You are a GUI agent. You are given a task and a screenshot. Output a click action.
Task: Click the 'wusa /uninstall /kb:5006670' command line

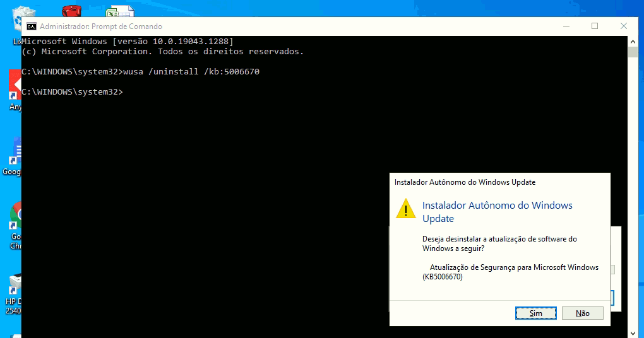pyautogui.click(x=191, y=71)
